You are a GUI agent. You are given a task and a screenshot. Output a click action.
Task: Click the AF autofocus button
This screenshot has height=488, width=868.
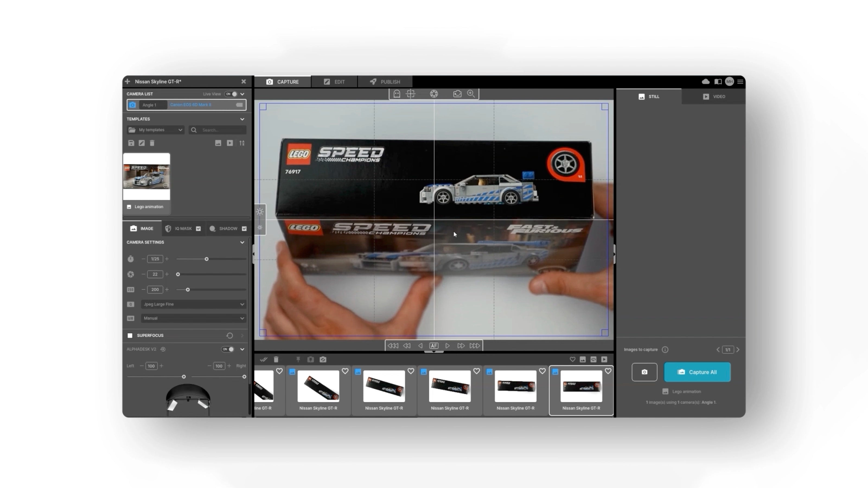[434, 346]
